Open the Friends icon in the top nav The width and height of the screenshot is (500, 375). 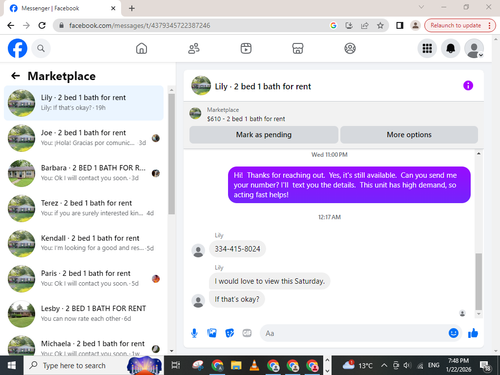coord(194,49)
